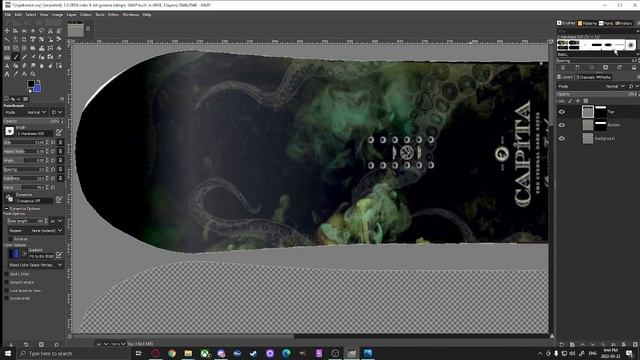Enable Apply Jitter checkbox
640x360 pixels.
click(x=6, y=274)
